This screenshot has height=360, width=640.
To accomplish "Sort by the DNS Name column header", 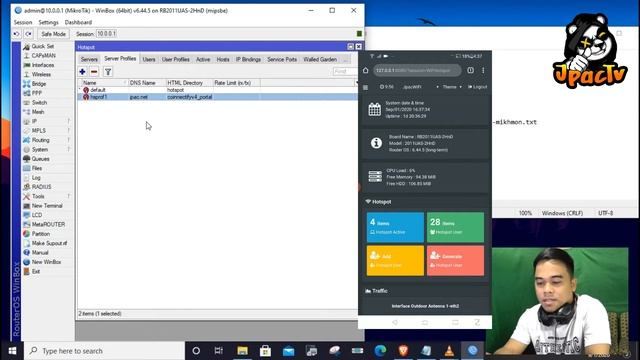I will coord(147,83).
